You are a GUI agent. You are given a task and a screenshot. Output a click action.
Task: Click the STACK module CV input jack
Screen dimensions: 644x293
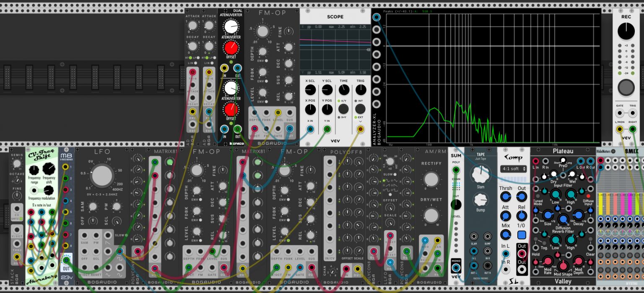17,208
